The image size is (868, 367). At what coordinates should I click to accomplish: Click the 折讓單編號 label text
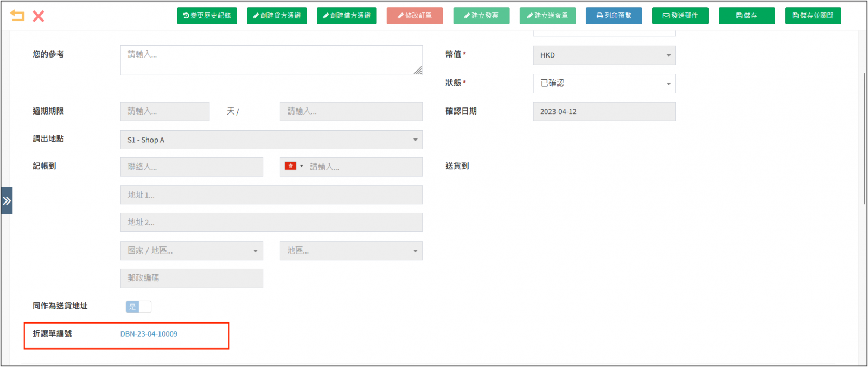click(x=52, y=333)
